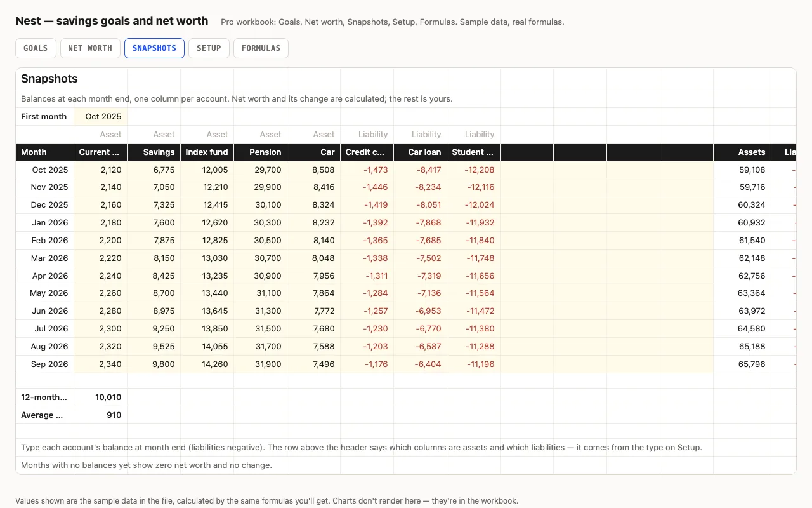Click the First month value Oct 2025
Image resolution: width=812 pixels, height=508 pixels.
tap(101, 117)
